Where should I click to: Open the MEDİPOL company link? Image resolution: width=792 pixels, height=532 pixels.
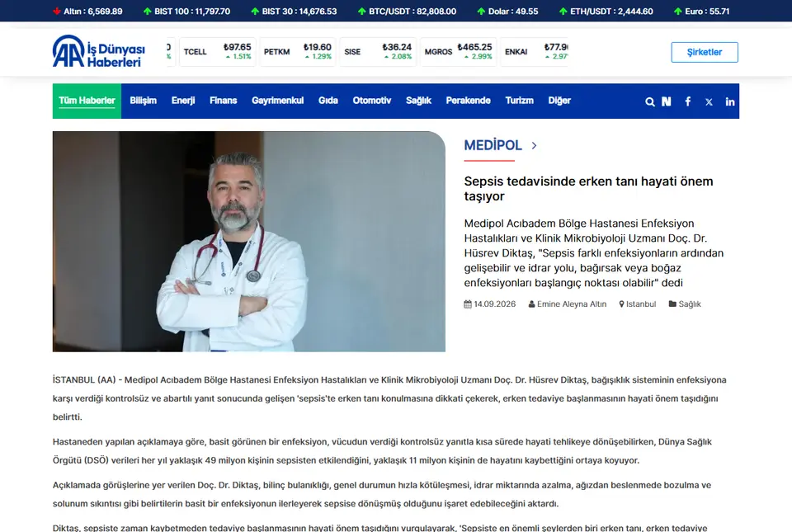click(x=493, y=145)
